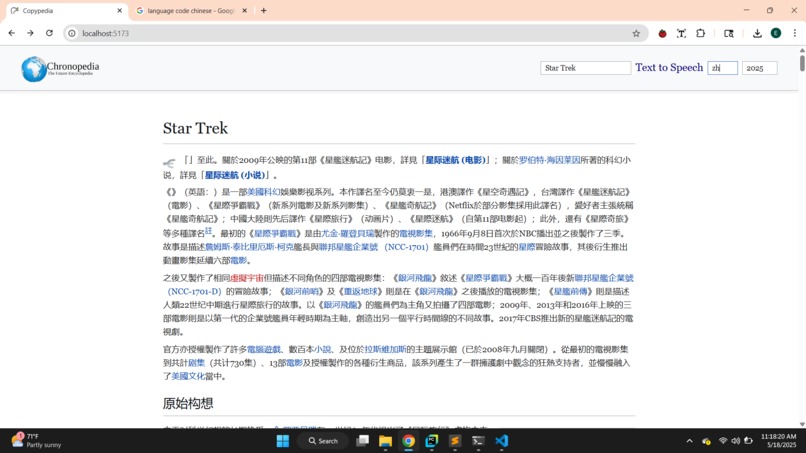Image resolution: width=806 pixels, height=453 pixels.
Task: Click the 2025 year field
Action: click(x=759, y=68)
